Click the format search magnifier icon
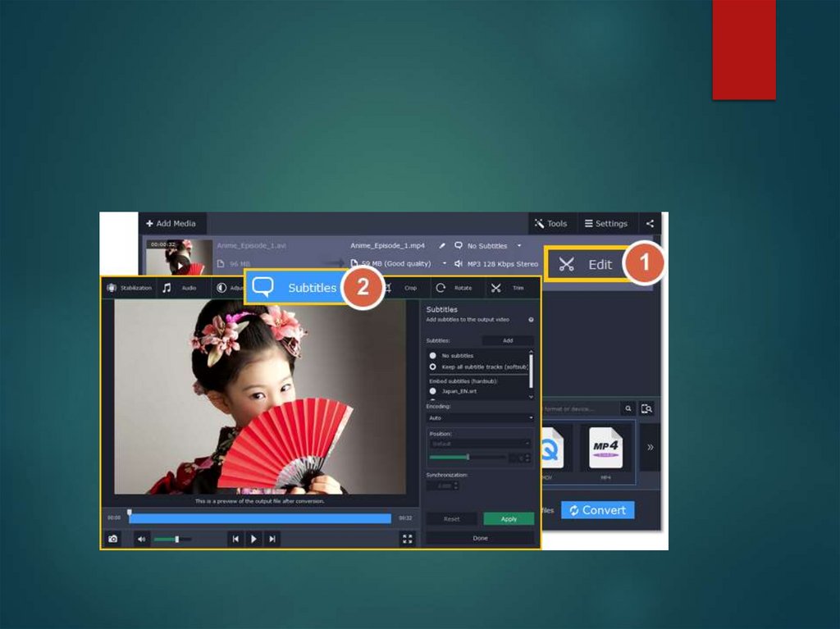 (x=628, y=408)
